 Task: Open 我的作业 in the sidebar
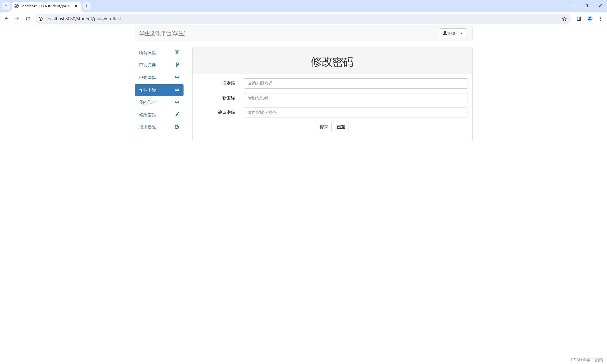tap(159, 102)
